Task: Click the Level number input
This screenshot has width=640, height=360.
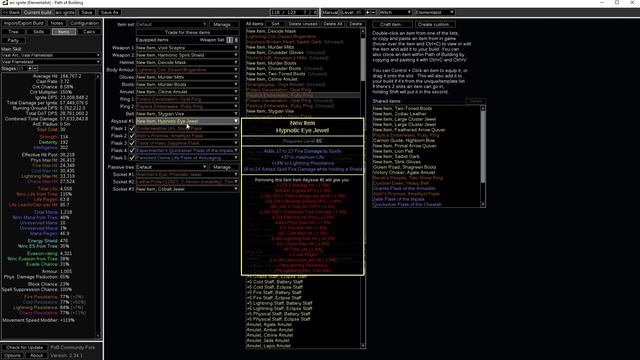Action: tap(360, 12)
